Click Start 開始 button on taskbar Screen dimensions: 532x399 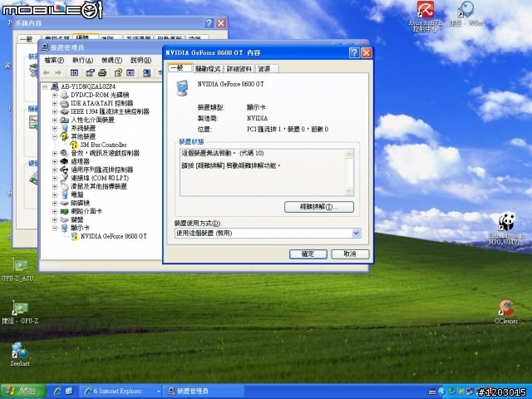point(22,392)
